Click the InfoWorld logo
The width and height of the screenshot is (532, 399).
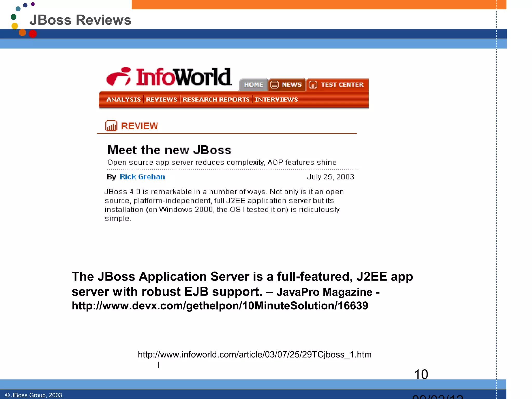click(169, 77)
